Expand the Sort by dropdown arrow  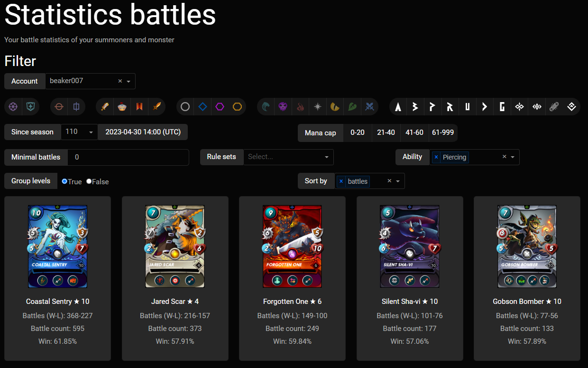(398, 181)
